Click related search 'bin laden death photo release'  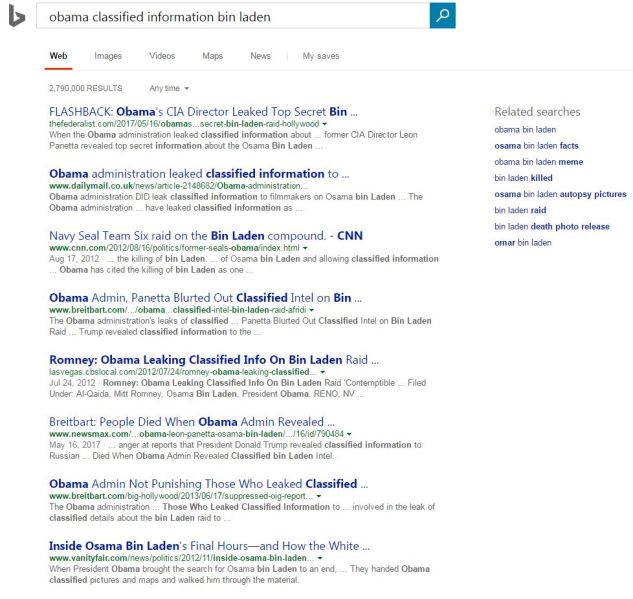pos(552,226)
